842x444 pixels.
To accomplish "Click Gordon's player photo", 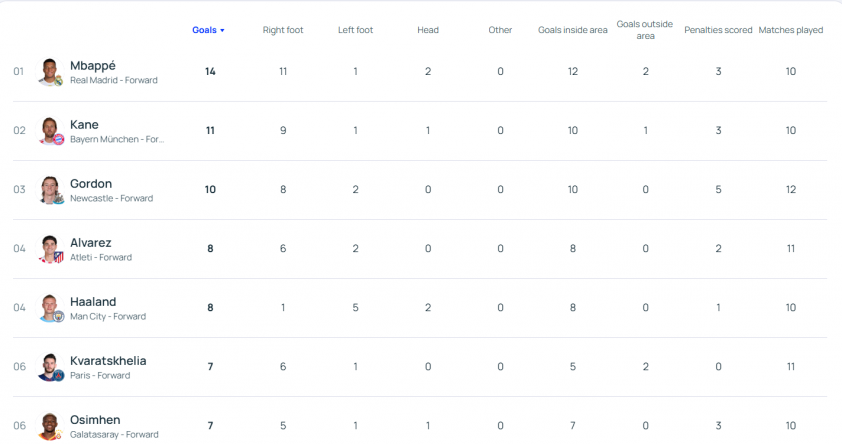I will point(50,190).
